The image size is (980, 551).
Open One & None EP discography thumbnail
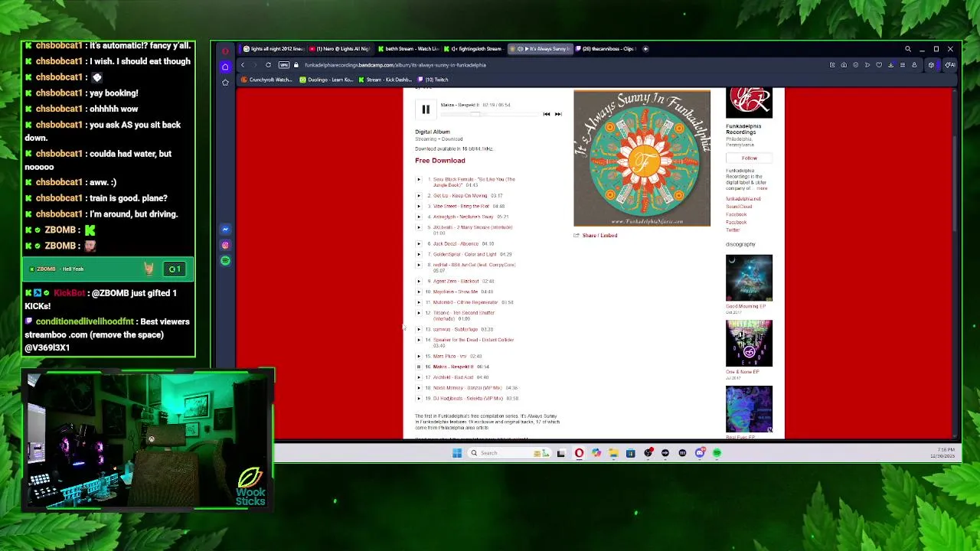(749, 344)
